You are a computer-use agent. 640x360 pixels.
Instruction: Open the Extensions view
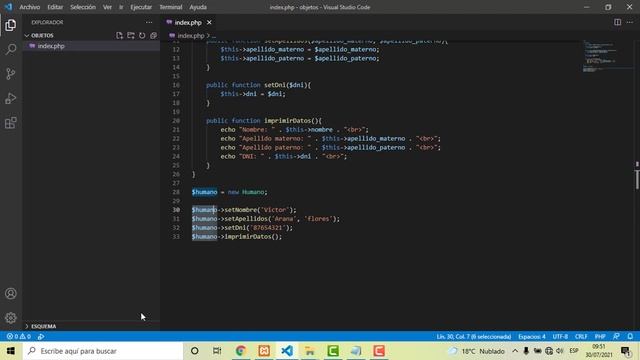click(x=11, y=123)
